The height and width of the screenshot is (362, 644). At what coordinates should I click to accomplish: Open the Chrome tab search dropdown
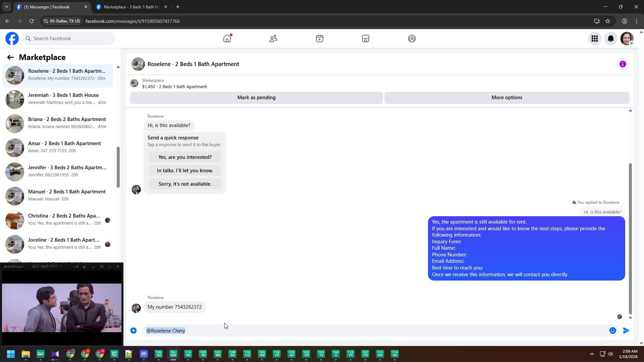click(x=7, y=7)
